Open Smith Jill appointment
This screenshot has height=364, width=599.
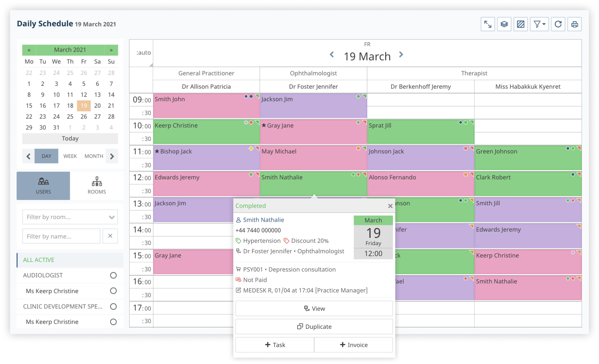coord(528,210)
